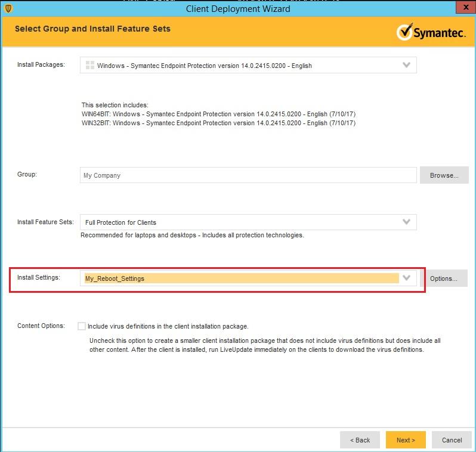476x452 pixels.
Task: Proceed with the Next button
Action: (x=406, y=440)
